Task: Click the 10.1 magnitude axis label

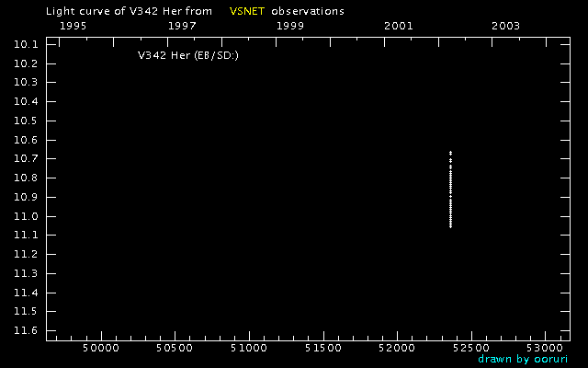Action: (x=26, y=44)
